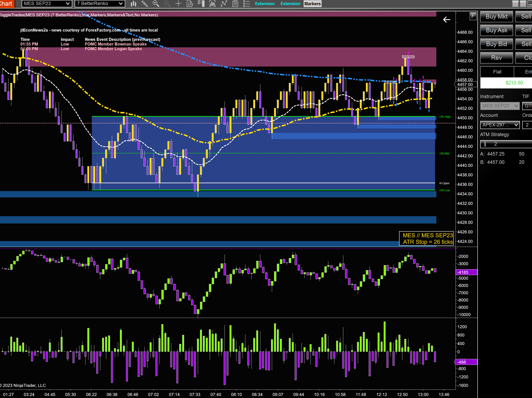Click the Flat position cell

[497, 72]
